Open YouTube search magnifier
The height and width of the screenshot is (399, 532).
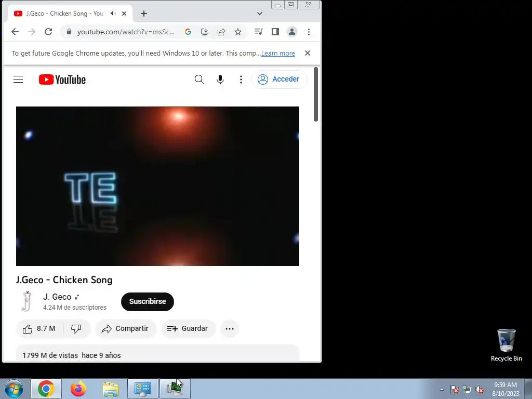(x=199, y=79)
